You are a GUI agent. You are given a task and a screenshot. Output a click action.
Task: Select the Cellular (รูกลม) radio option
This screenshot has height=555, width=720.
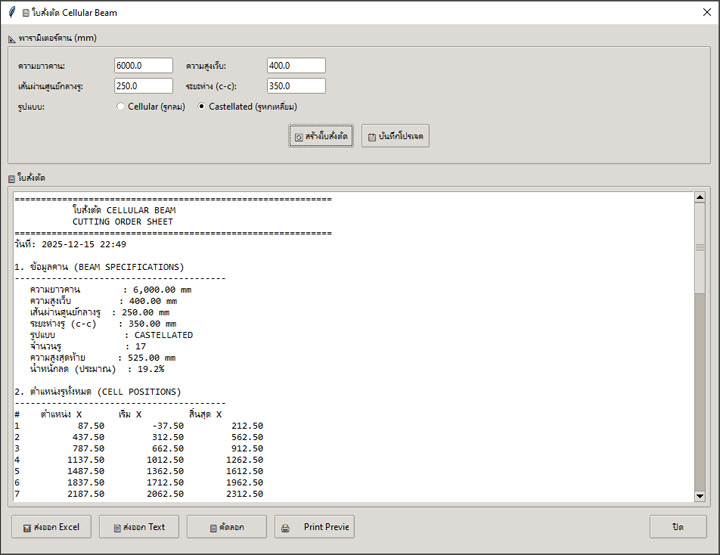click(x=121, y=106)
